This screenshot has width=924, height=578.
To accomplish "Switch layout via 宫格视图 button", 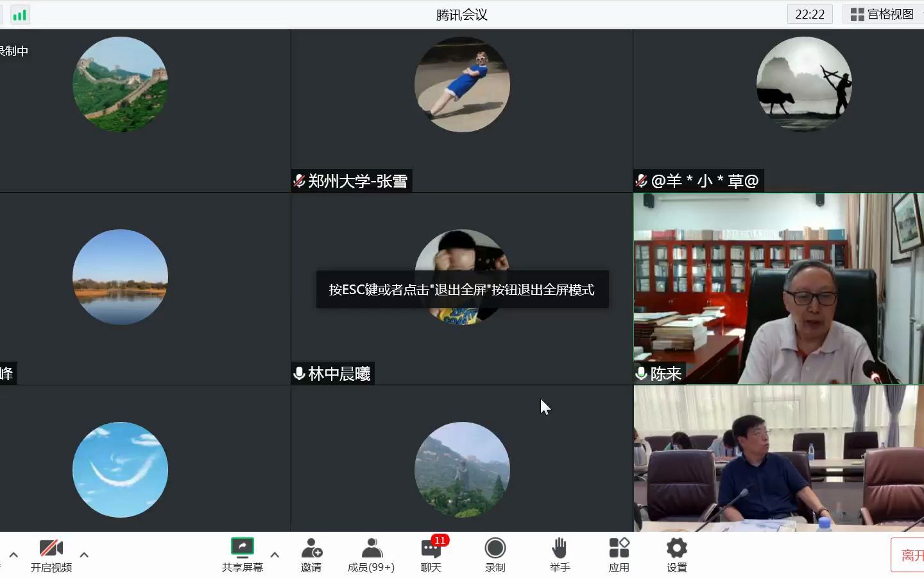I will point(882,14).
